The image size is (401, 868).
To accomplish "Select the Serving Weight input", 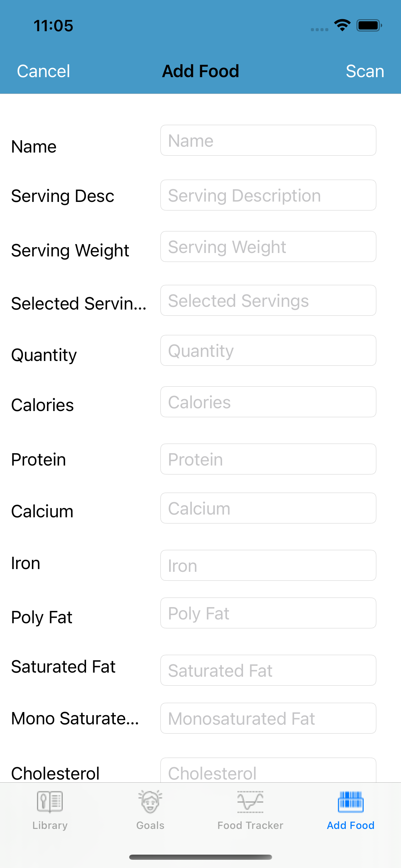I will [x=268, y=247].
